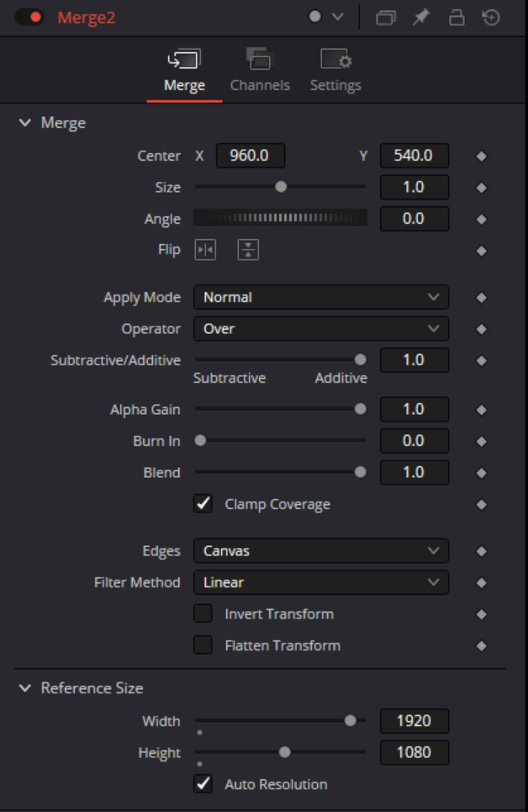Lock the Merge2 node controls
528x812 pixels.
pos(457,18)
